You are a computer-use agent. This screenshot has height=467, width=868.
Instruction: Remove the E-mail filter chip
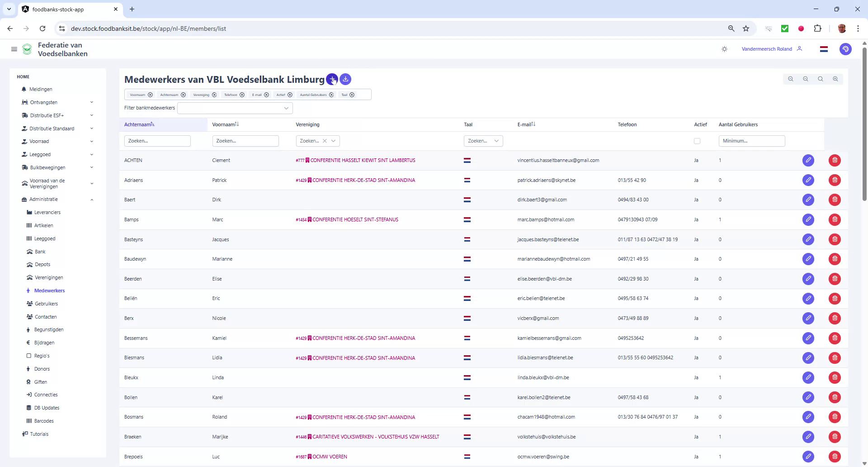pos(266,95)
